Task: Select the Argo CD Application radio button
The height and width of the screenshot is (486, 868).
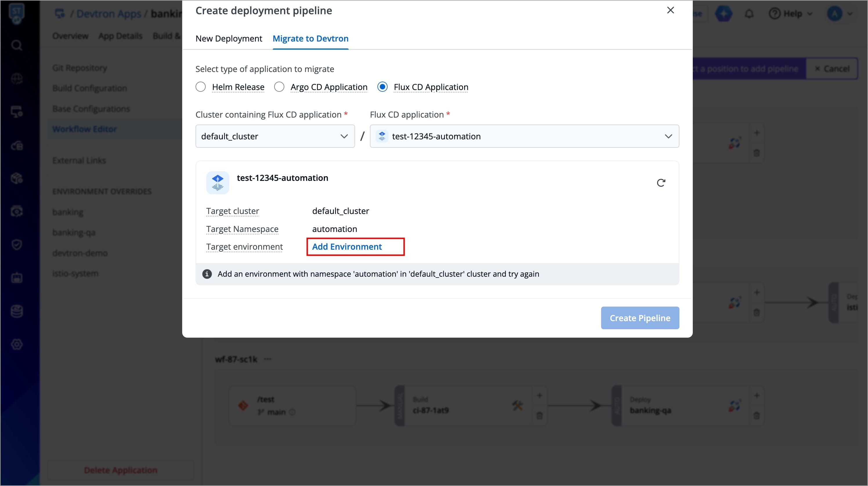Action: 279,87
